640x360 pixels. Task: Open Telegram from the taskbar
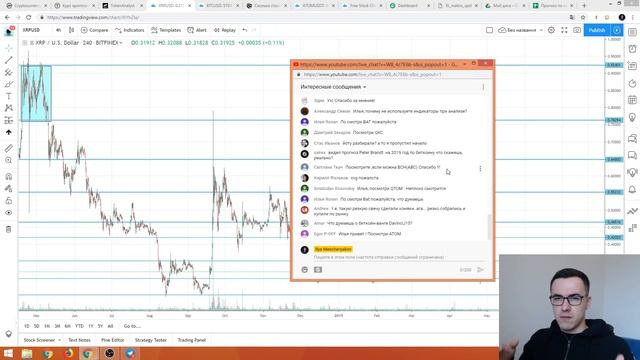coord(130,353)
